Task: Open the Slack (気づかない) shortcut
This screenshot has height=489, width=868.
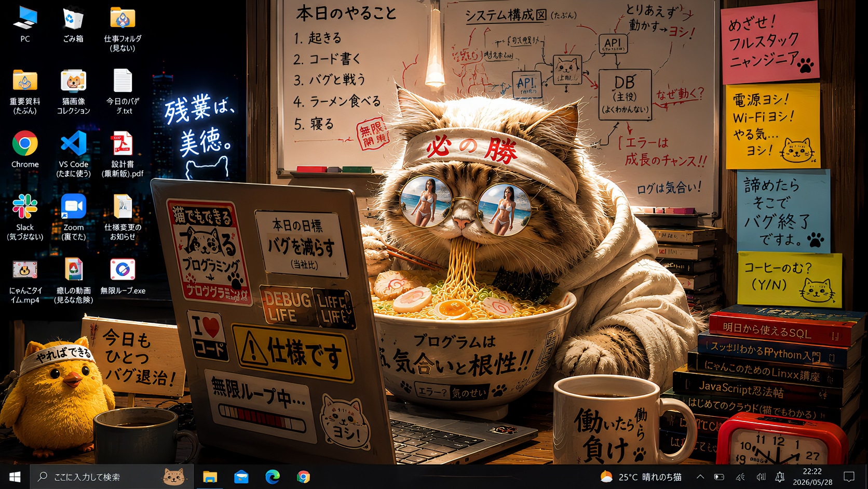Action: (25, 217)
